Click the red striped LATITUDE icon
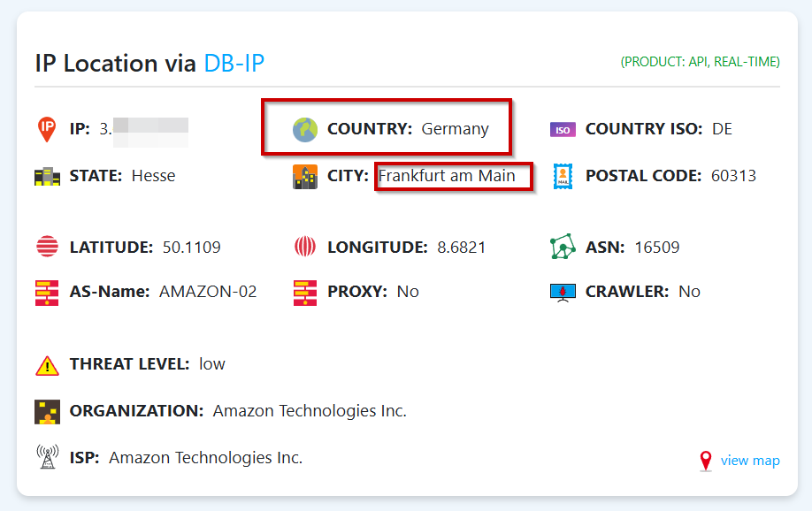The height and width of the screenshot is (511, 812). pyautogui.click(x=47, y=247)
